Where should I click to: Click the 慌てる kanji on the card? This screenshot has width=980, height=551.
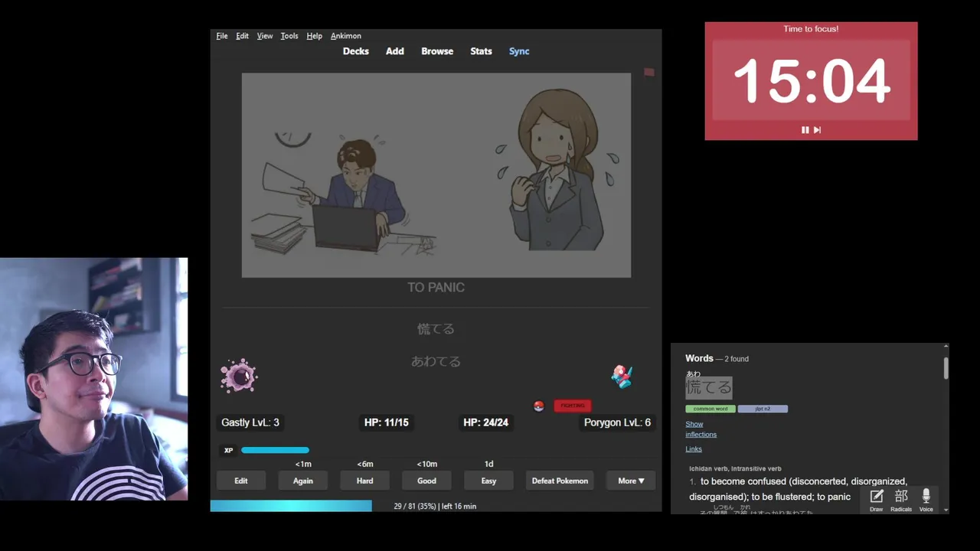coord(436,329)
